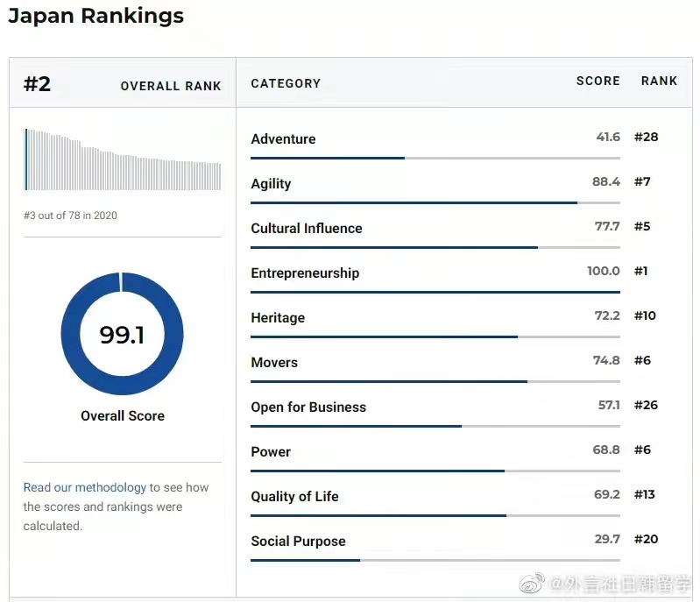Click the Cultural Influence rank '#5'
The height and width of the screenshot is (602, 700).
coord(642,226)
